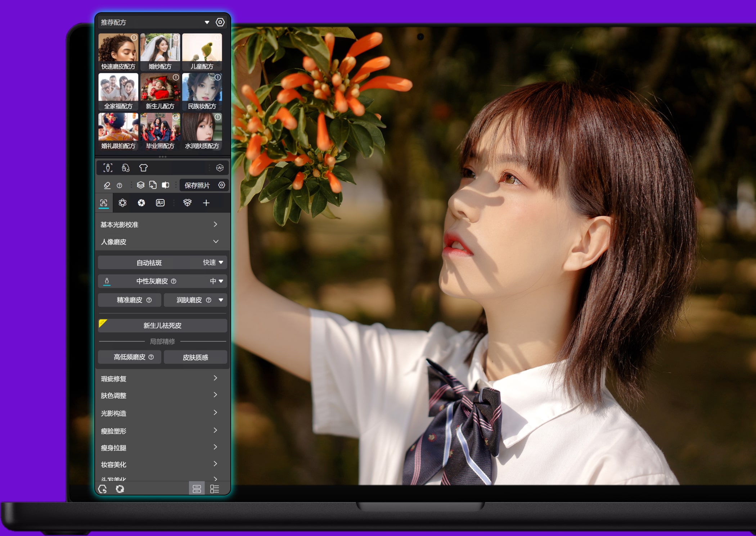Click the stacked layers icon

(x=140, y=185)
